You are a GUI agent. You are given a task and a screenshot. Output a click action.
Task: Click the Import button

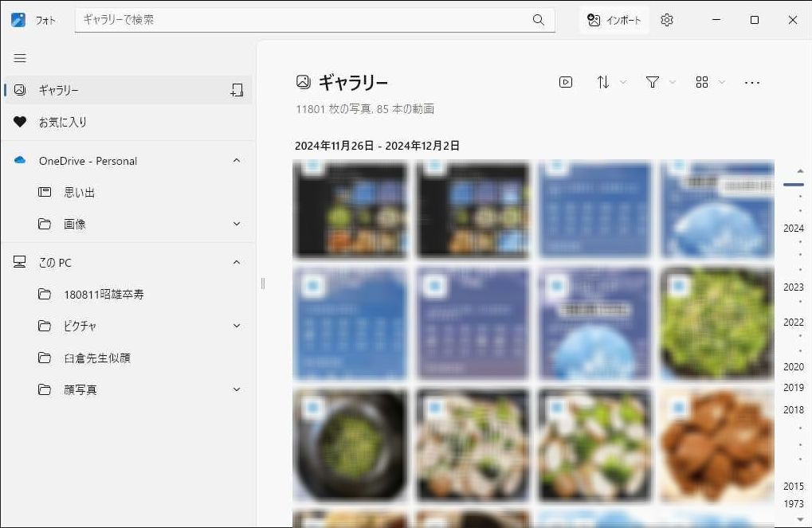(614, 20)
